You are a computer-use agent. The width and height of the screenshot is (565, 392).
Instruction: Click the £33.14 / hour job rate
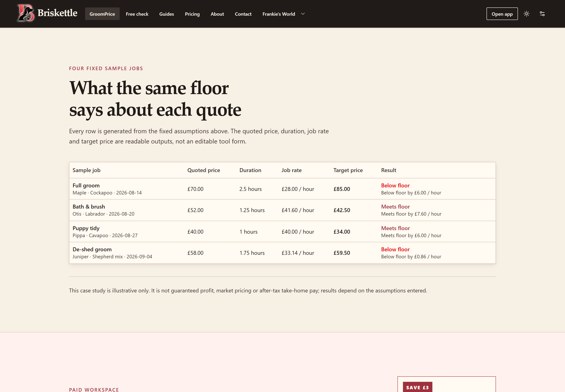tap(298, 253)
